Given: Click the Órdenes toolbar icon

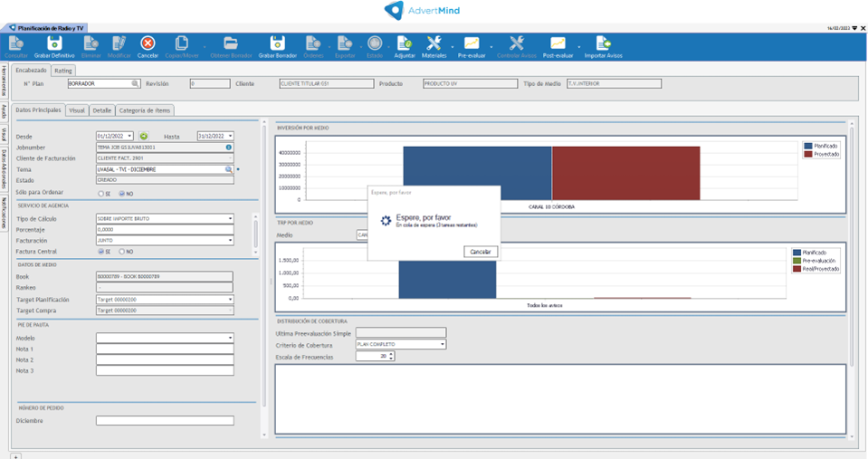Looking at the screenshot, I should [x=313, y=43].
